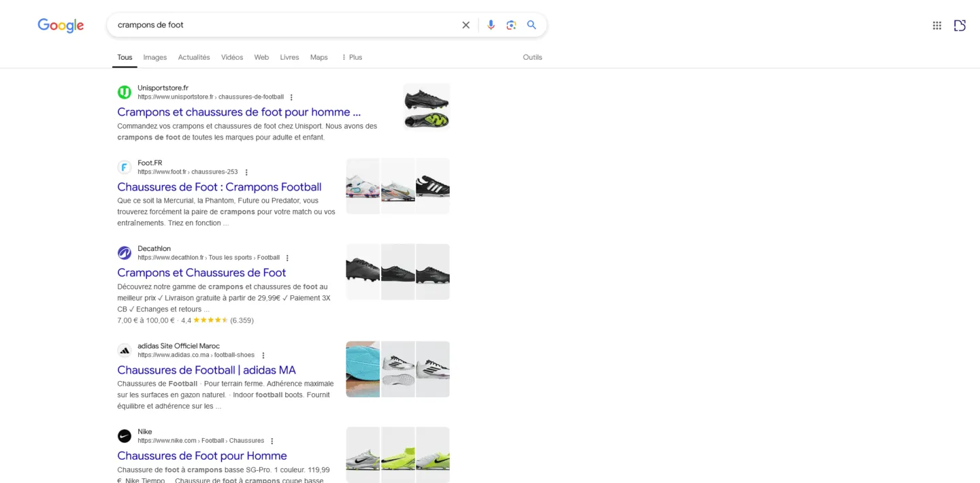Click the 'adidas Site Officiel Maroc' site name

click(178, 346)
